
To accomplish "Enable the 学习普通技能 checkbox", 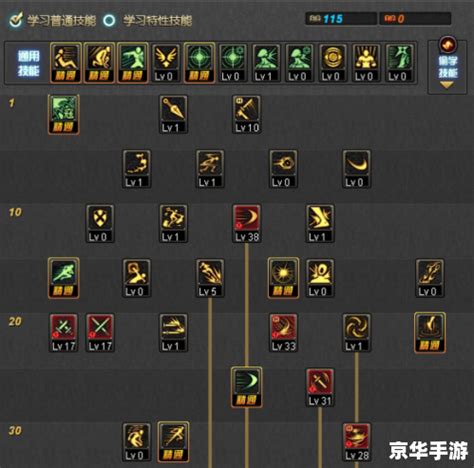I will click(16, 20).
